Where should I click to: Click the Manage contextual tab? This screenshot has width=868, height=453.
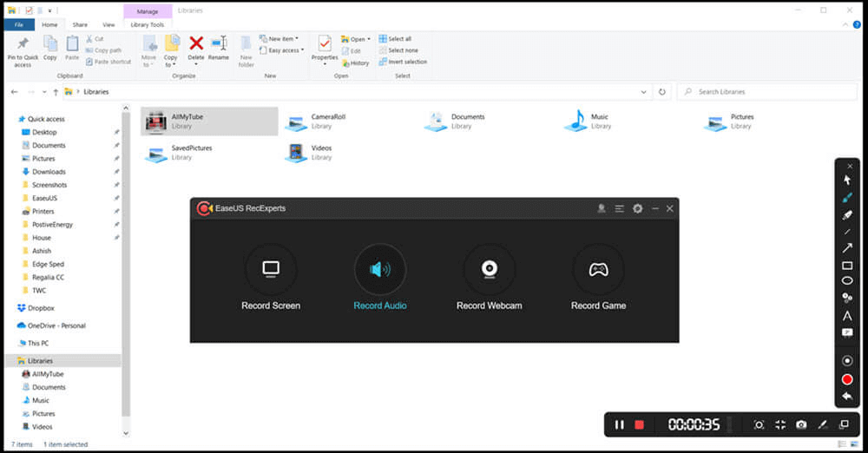tap(148, 11)
